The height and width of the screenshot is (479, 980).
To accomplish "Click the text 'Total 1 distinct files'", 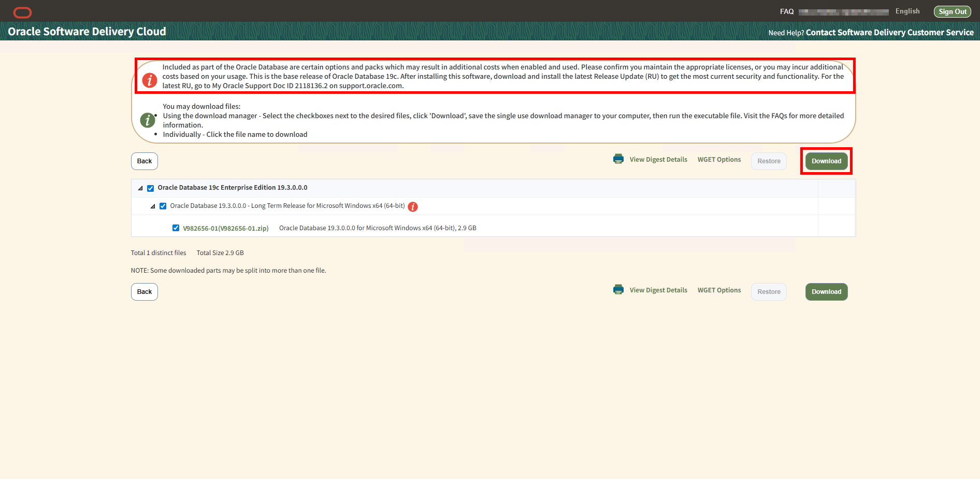I will [158, 253].
